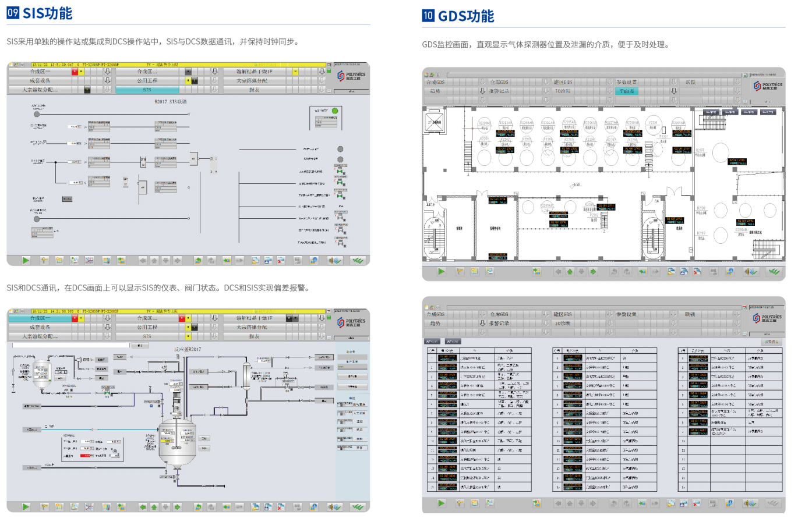812x522 pixels.
Task: Select 罐区GDS tab in GDS floor-plan screen
Action: pyautogui.click(x=563, y=82)
